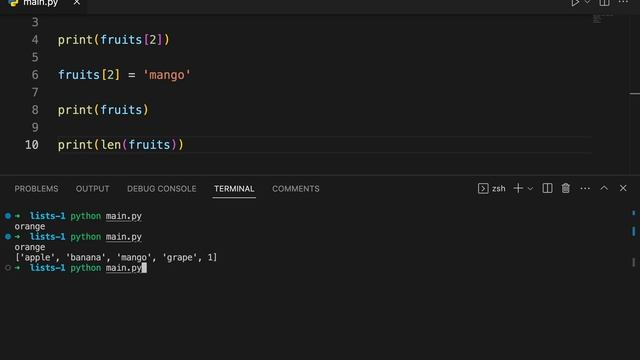640x360 pixels.
Task: Click line number 6 in the gutter
Action: 35,75
